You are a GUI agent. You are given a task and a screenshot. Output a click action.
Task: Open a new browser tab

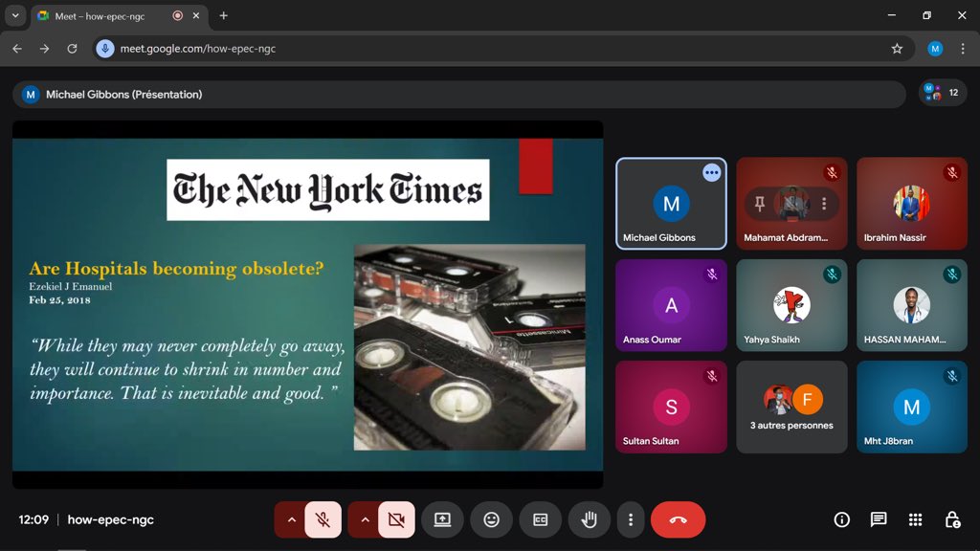(223, 15)
